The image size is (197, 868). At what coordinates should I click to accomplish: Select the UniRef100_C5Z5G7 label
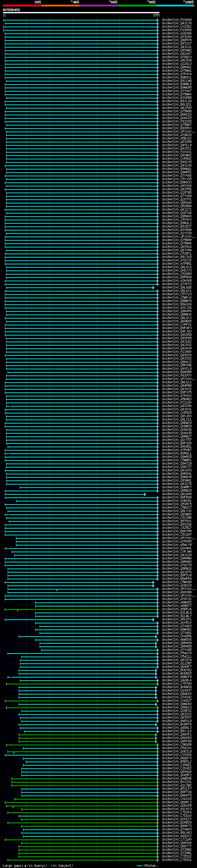pos(177,528)
